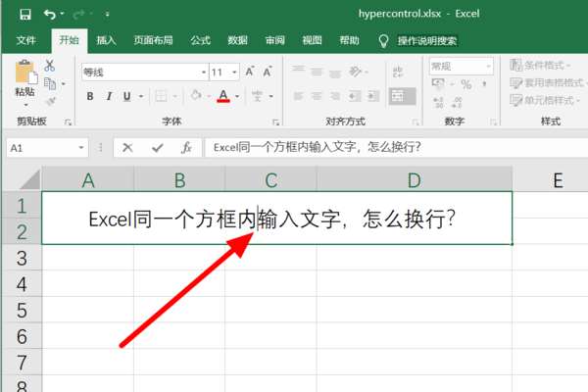Open Customize Quick Access Toolbar dropdown
Viewport: 588px width, 392px height.
coord(107,15)
